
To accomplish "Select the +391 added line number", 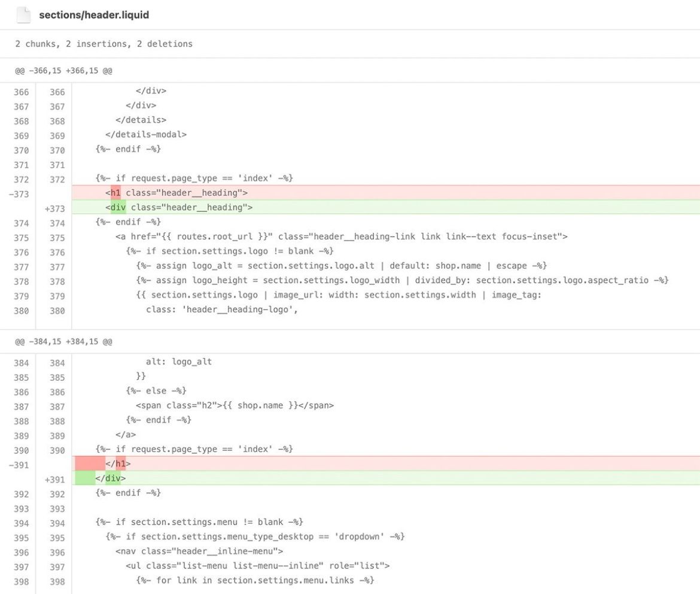I will (54, 478).
